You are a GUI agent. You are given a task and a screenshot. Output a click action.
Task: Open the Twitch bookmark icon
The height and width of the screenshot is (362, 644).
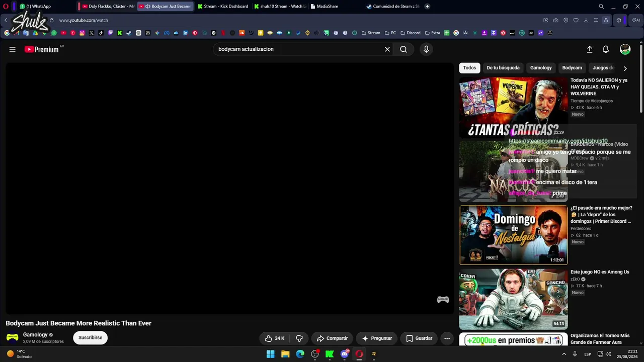click(110, 33)
